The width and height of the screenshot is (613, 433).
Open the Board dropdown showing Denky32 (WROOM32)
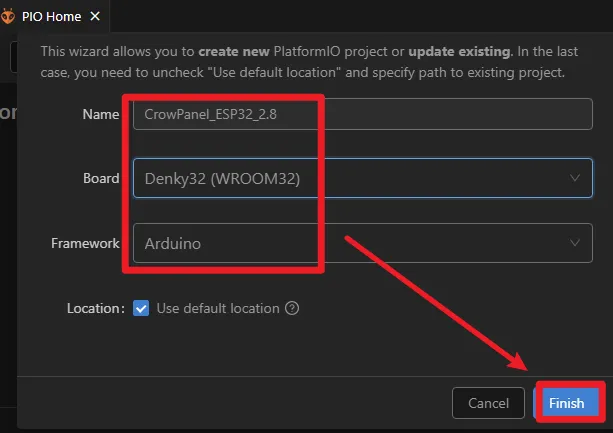(x=350, y=178)
